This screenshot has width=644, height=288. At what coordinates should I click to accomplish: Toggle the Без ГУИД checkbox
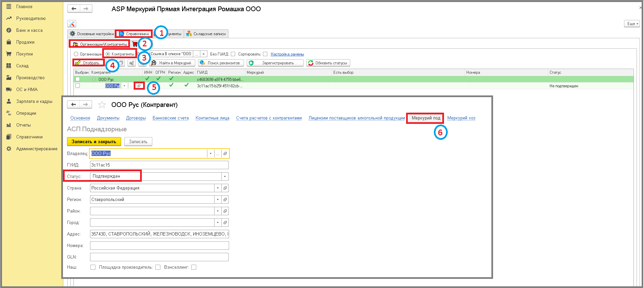tap(233, 54)
